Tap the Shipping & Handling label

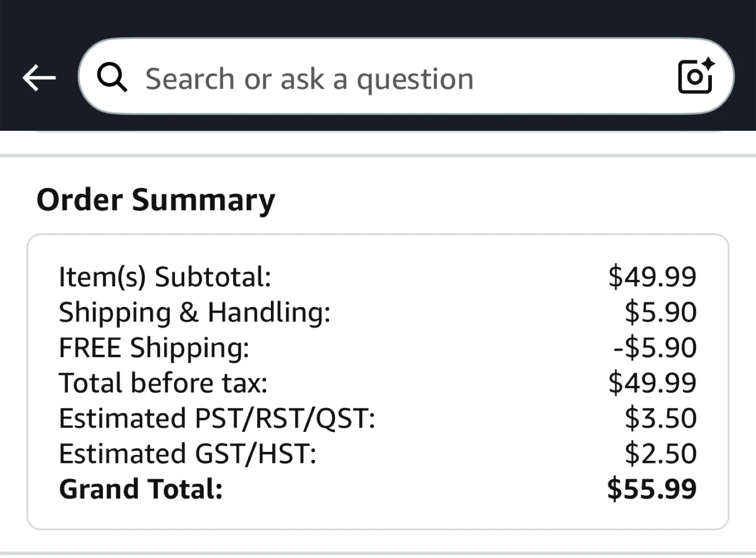[x=195, y=312]
